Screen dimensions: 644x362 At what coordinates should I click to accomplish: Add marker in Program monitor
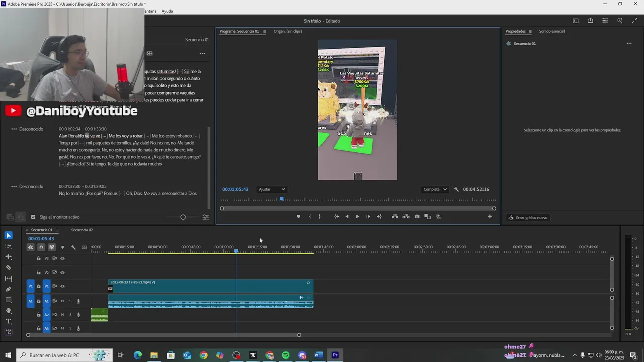(x=298, y=217)
